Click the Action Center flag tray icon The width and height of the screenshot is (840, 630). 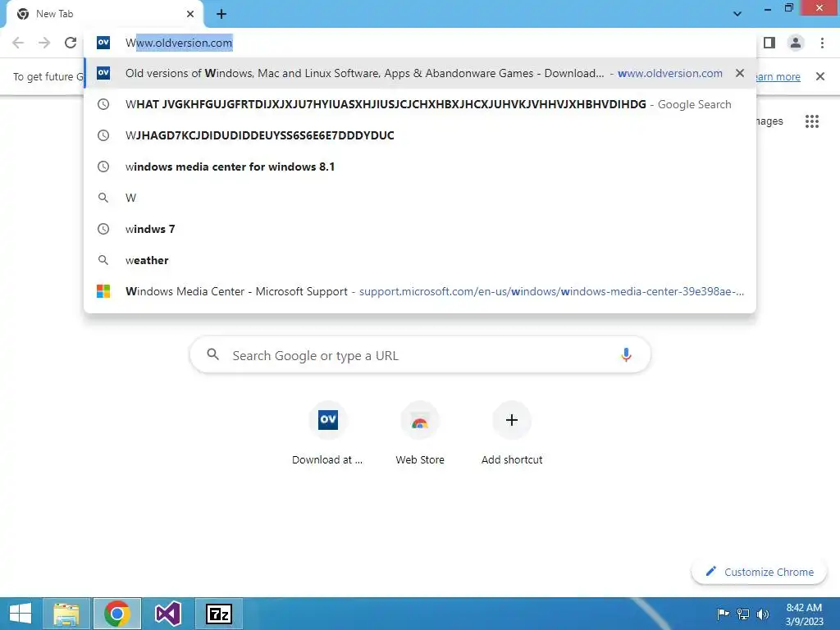[723, 614]
